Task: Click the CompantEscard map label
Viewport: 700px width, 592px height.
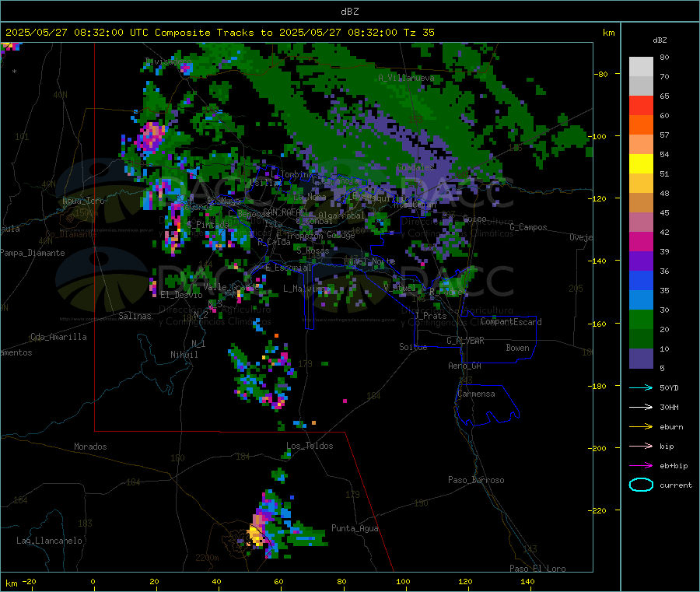Action: pyautogui.click(x=511, y=322)
